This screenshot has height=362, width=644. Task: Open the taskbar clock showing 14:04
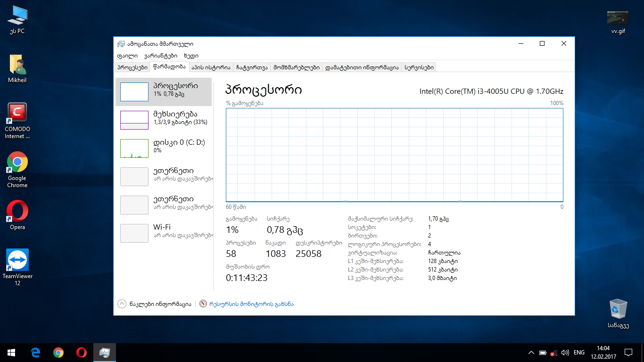pos(603,352)
